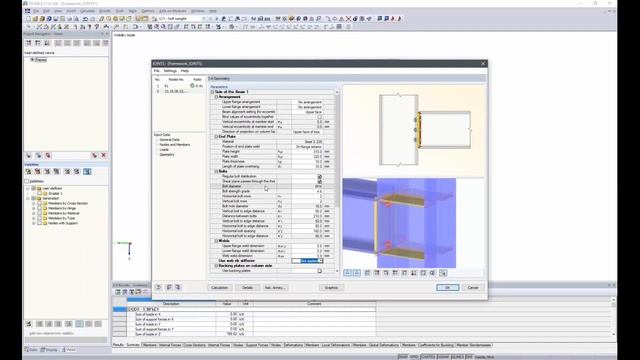Open the Settings menu in JOINTS dialog
The height and width of the screenshot is (360, 640).
point(170,71)
